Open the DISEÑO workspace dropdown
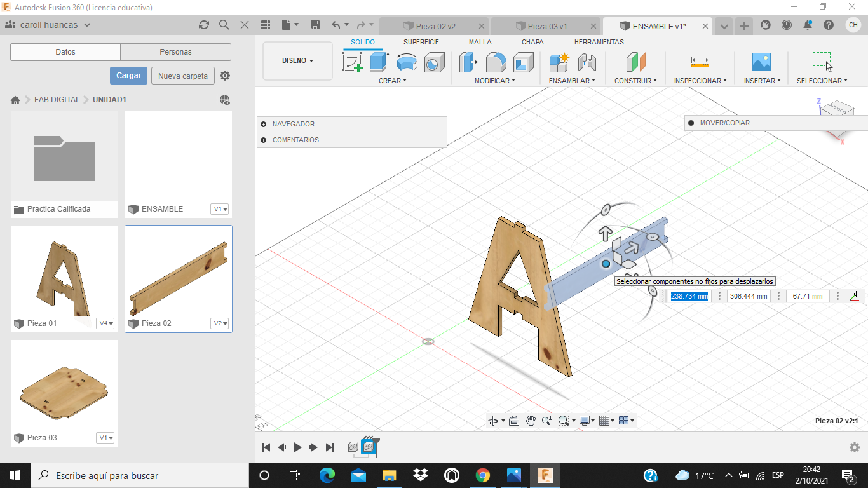868x488 pixels. 297,61
